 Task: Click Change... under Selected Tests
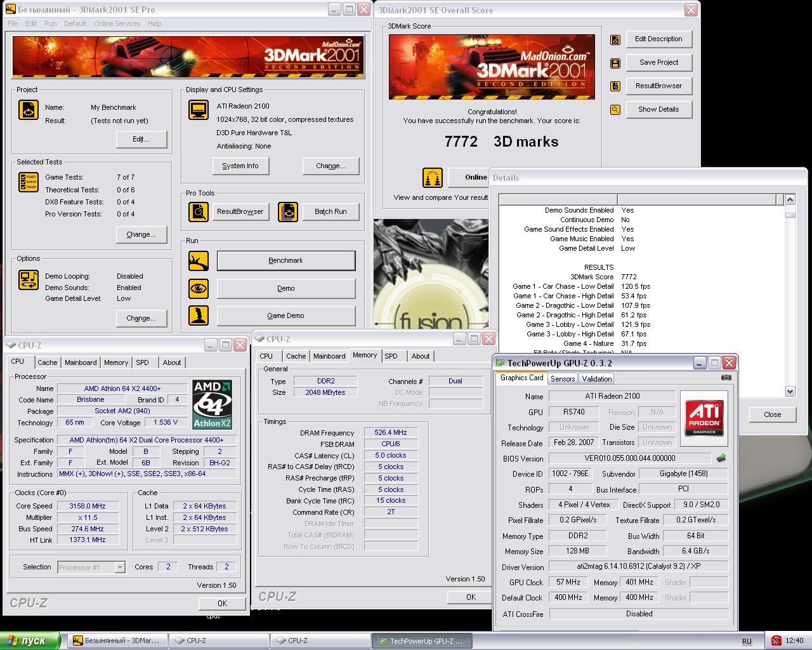[141, 234]
